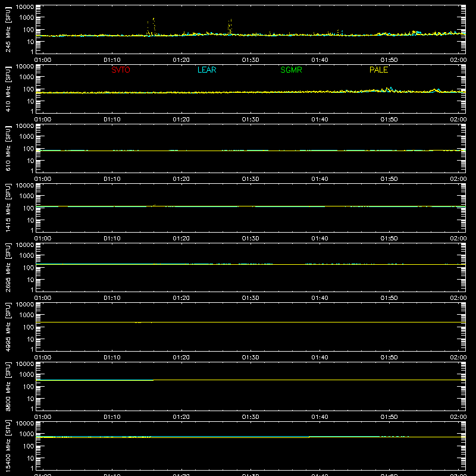Viewport: 476px width, 476px height.
Task: Click the 1000 tick label on the 15400 MHz axis
Action: [x=27, y=434]
